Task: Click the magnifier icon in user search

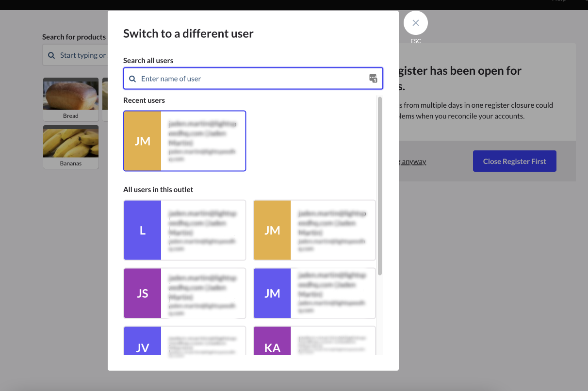Action: pyautogui.click(x=132, y=79)
